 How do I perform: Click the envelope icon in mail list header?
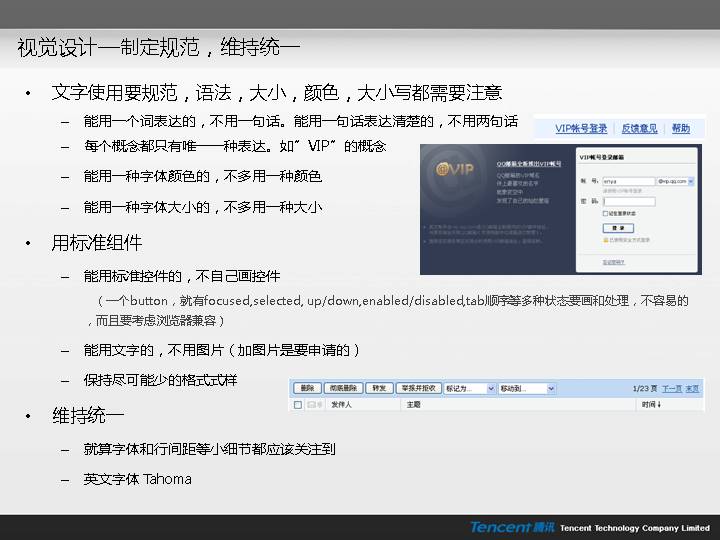pyautogui.click(x=312, y=405)
